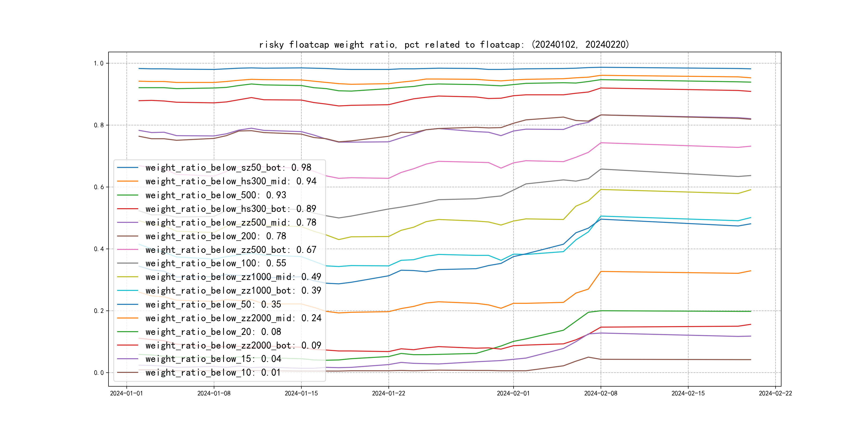Click x-axis date label 2024-02-22

(775, 393)
